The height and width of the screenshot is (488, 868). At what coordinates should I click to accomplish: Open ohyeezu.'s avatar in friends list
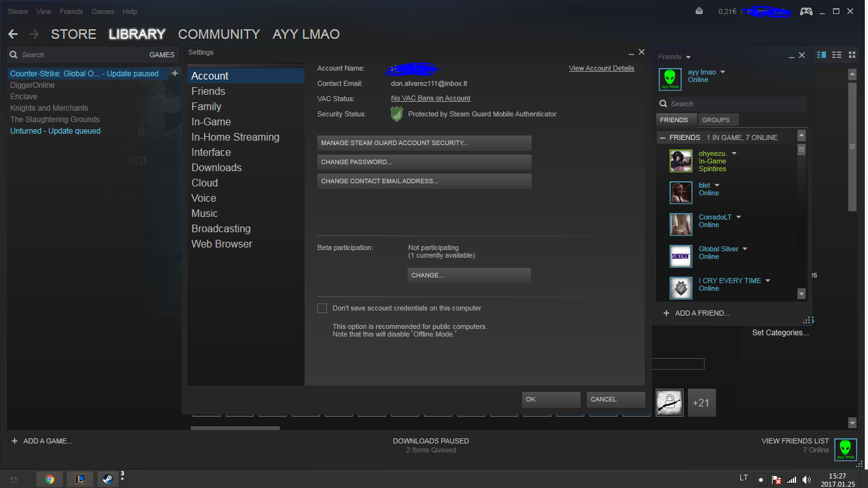[680, 161]
